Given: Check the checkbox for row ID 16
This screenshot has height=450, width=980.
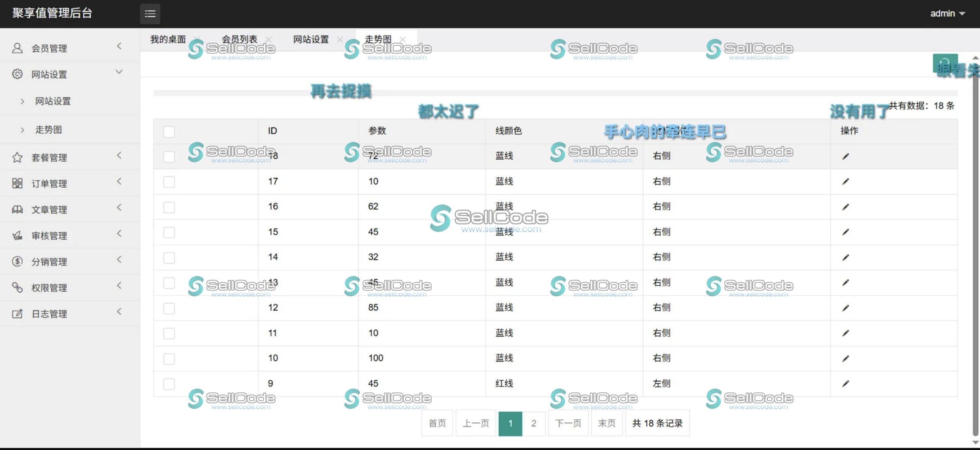Looking at the screenshot, I should point(169,207).
